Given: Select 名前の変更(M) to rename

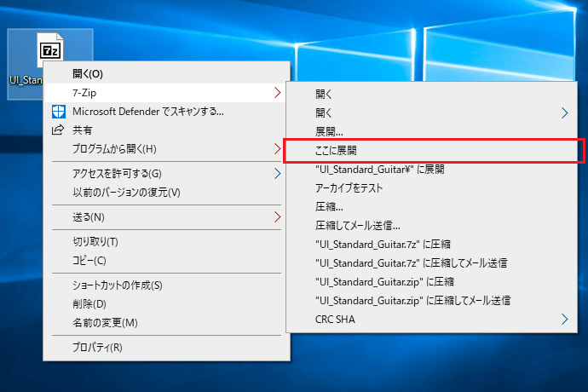Looking at the screenshot, I should point(167,323).
